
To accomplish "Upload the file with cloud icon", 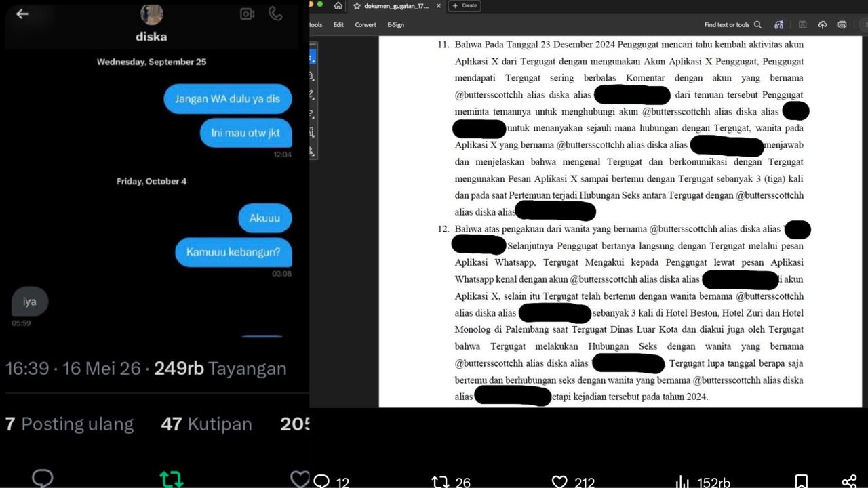I will click(823, 24).
